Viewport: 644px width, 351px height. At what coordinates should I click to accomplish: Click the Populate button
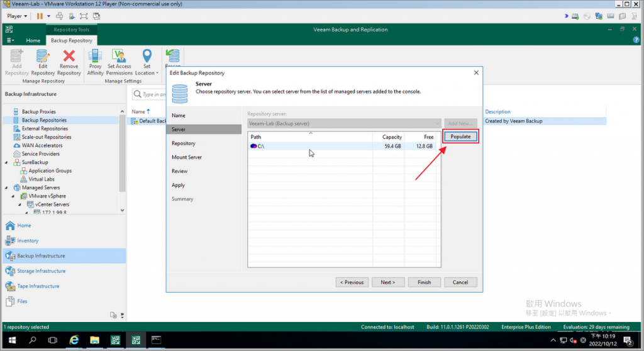click(460, 136)
